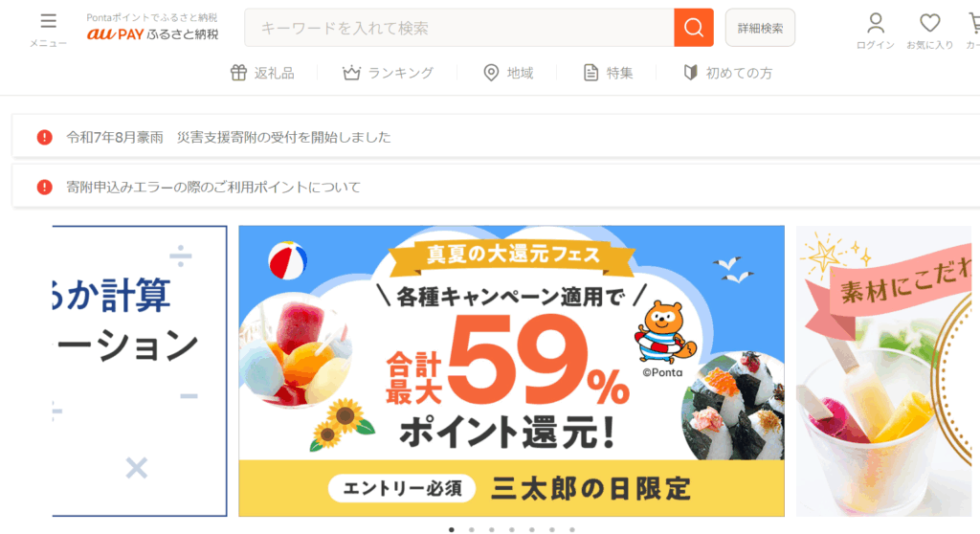Open the ログイン user icon
The image size is (980, 534).
[875, 32]
